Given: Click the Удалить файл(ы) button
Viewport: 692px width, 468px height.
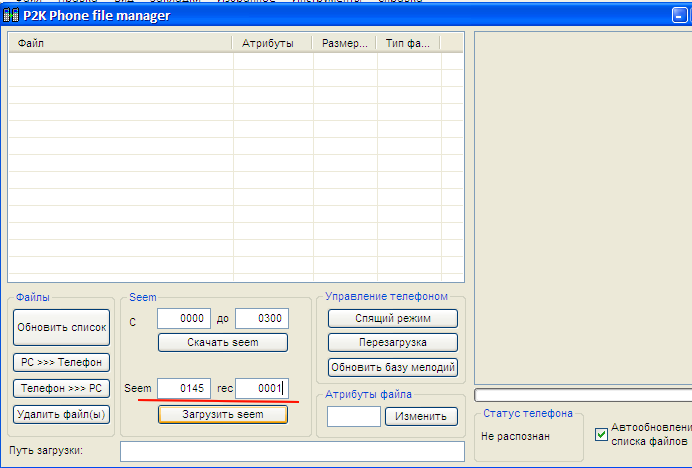Looking at the screenshot, I should point(61,415).
